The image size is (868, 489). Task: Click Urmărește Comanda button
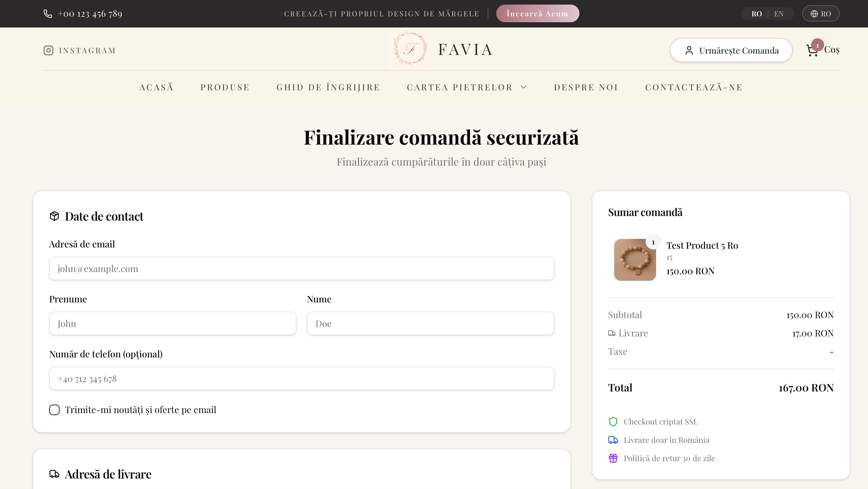click(x=730, y=50)
